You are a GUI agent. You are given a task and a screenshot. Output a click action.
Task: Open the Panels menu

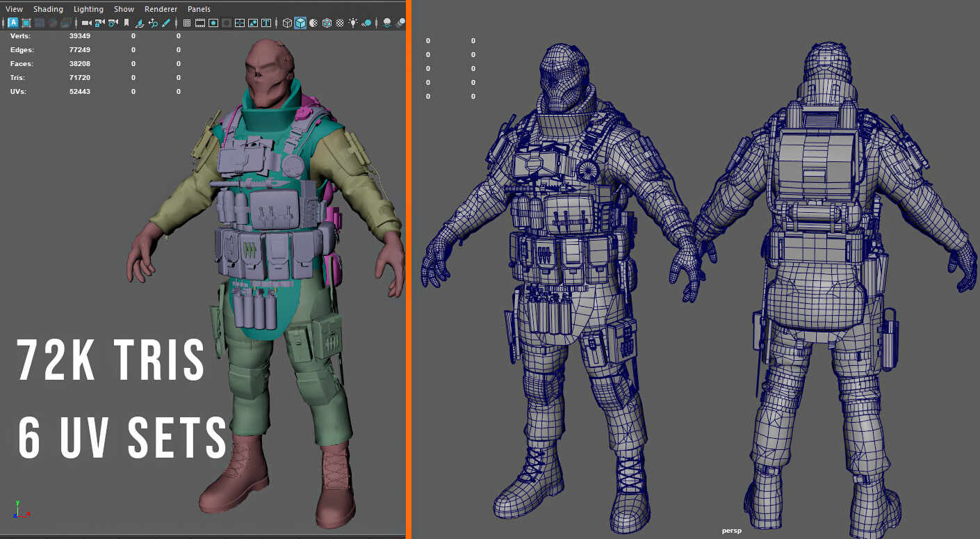pos(199,9)
